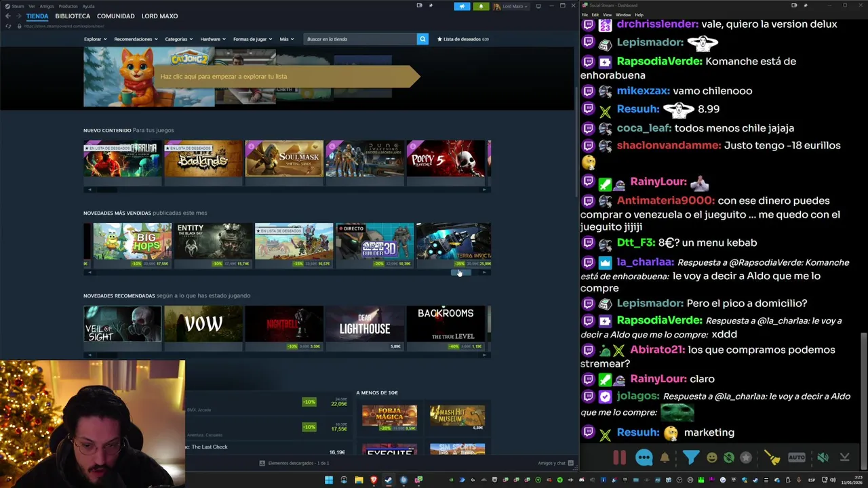Go back with the Steam back arrow
The image size is (868, 488).
(x=8, y=16)
